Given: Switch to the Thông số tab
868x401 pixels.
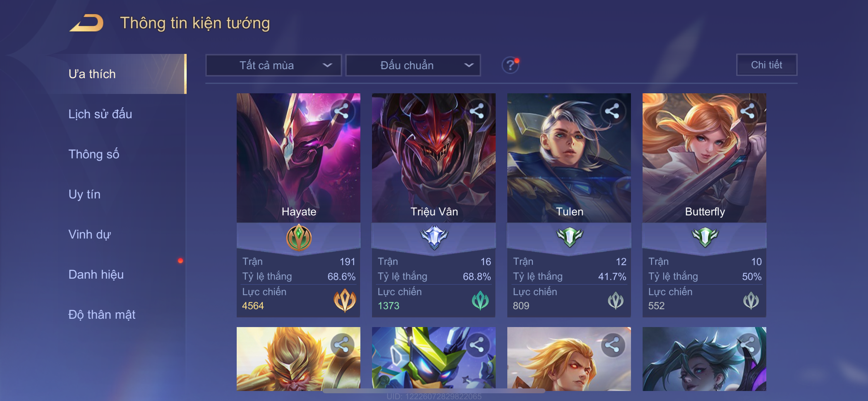Looking at the screenshot, I should coord(94,154).
